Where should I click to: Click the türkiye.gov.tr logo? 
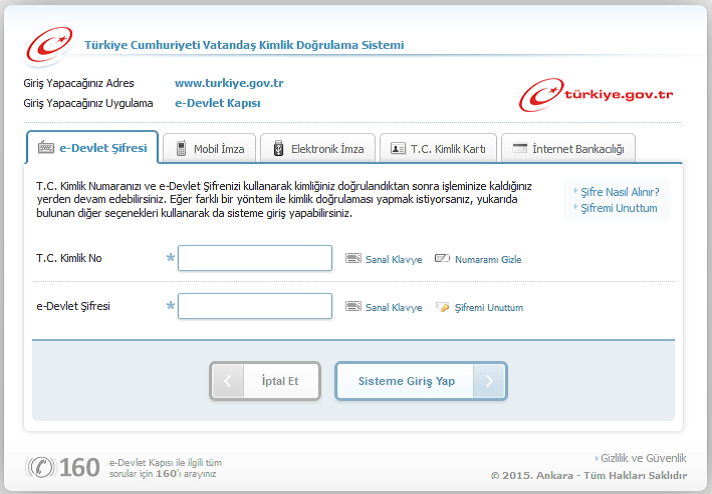click(x=596, y=94)
